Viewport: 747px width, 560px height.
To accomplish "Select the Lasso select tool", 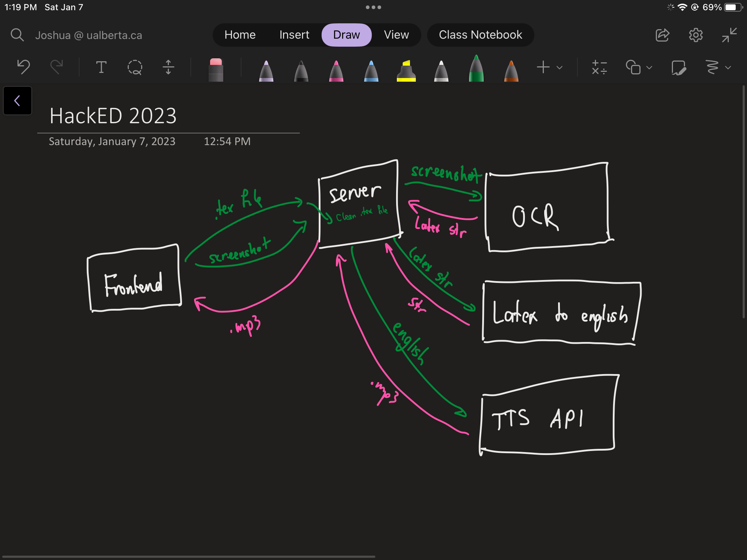I will [x=135, y=67].
